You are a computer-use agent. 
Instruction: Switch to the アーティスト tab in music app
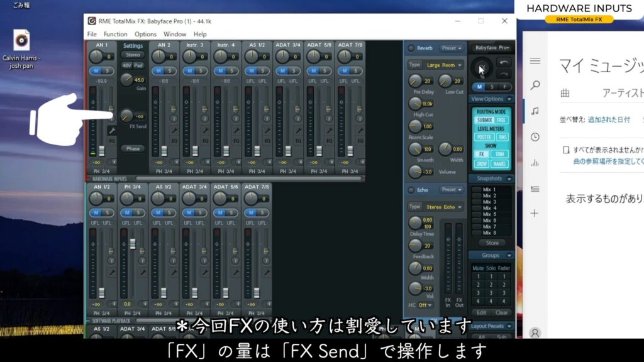point(623,93)
